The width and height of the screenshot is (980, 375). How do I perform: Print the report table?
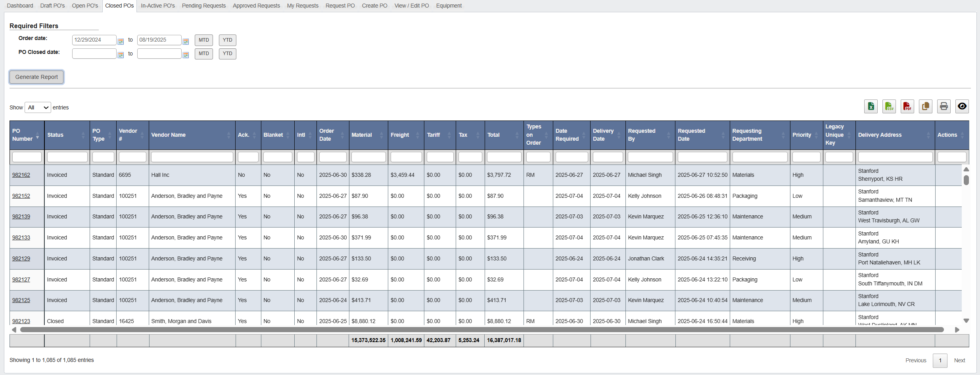click(x=944, y=106)
